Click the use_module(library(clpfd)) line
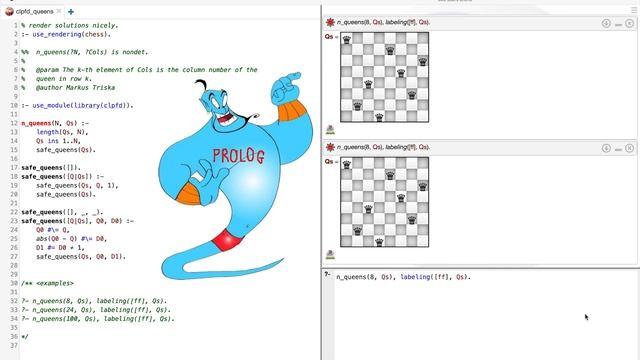 pyautogui.click(x=77, y=105)
